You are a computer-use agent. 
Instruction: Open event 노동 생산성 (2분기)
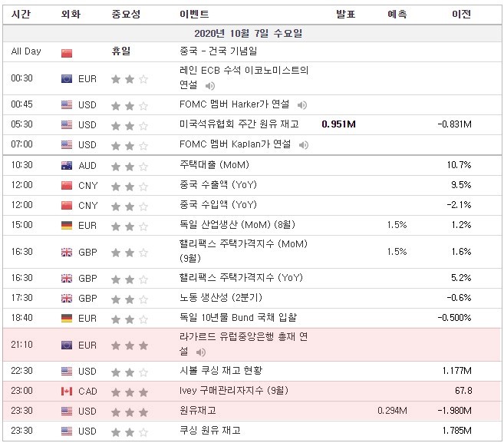coord(221,298)
